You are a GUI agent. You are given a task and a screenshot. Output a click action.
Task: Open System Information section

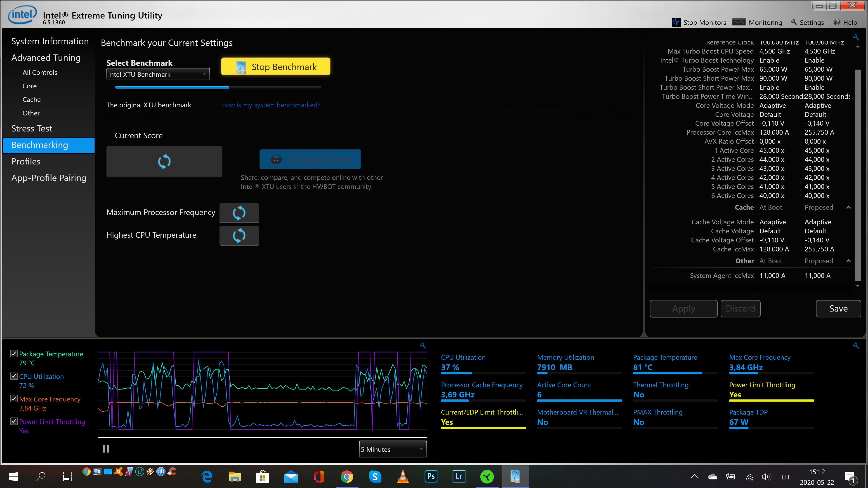pos(50,41)
